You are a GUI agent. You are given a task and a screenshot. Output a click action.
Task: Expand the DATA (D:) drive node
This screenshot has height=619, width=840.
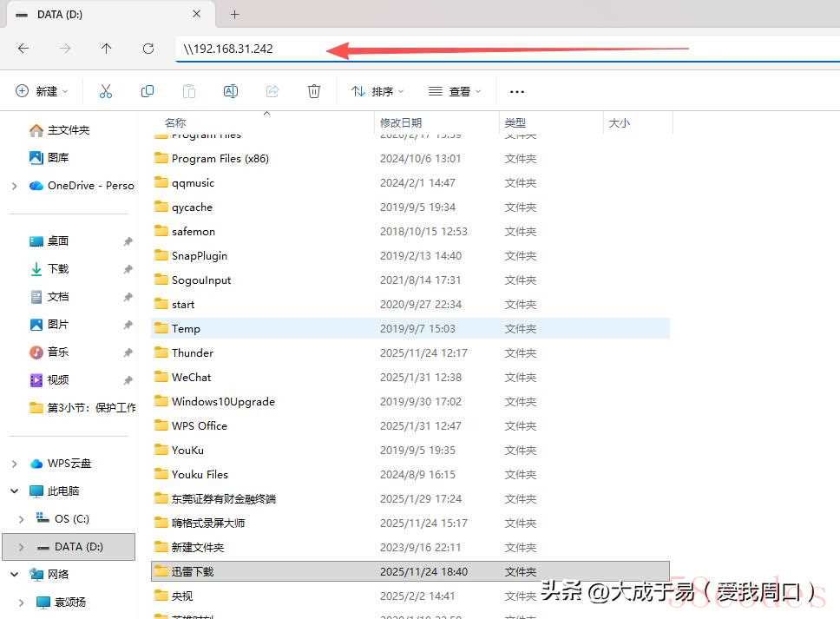tap(22, 547)
